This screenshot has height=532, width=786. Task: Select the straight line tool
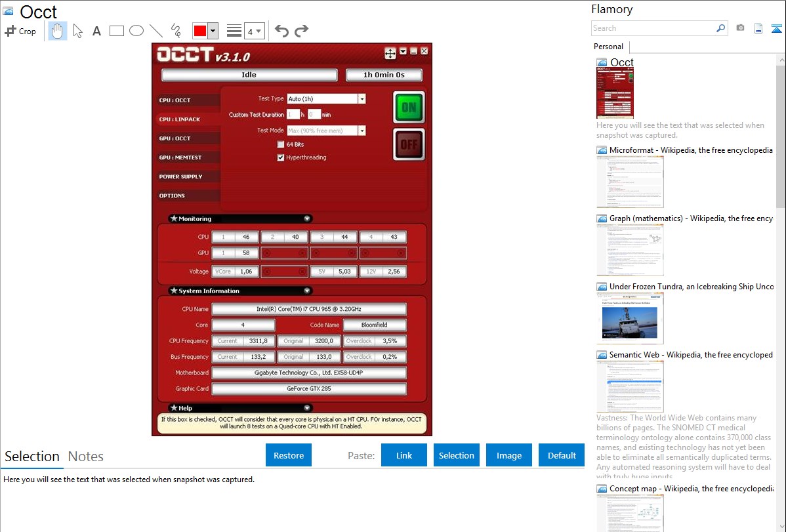coord(156,31)
